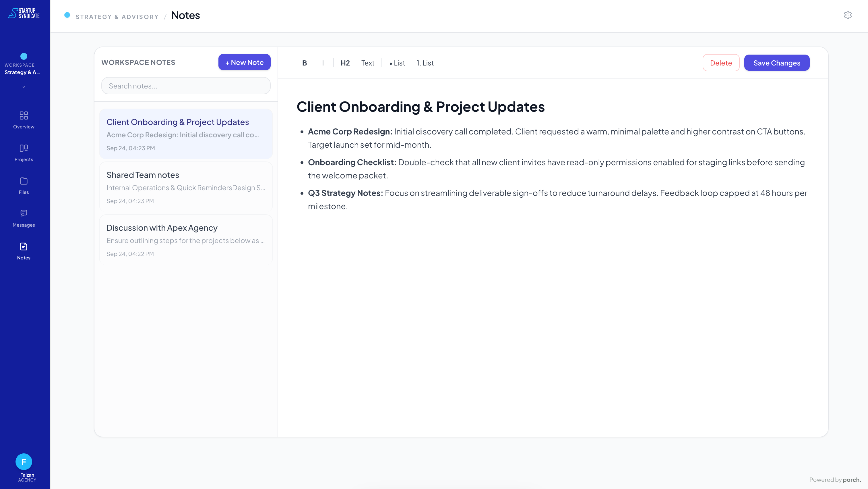The width and height of the screenshot is (868, 489).
Task: Click the Q3 Strategy Notes bullet text
Action: pos(558,199)
